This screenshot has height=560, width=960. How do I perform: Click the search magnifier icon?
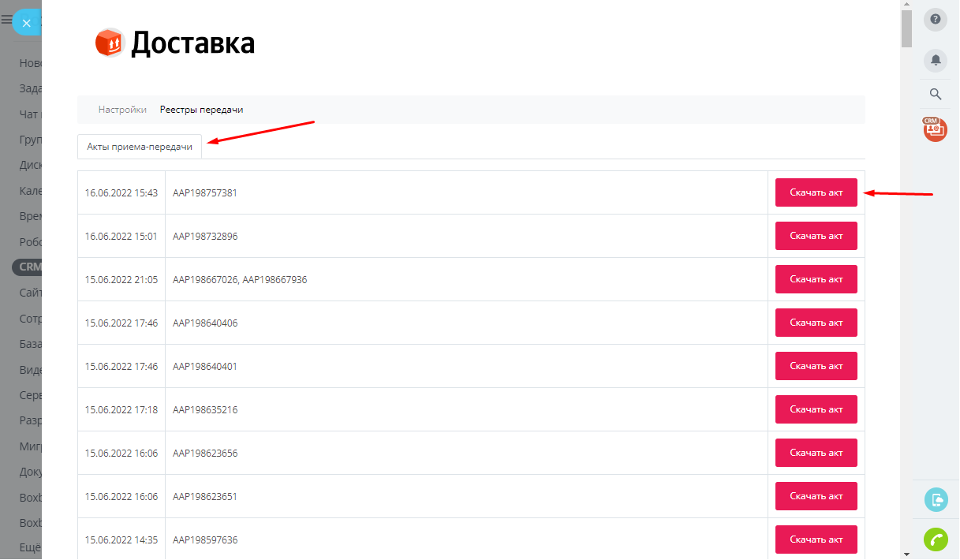(936, 94)
